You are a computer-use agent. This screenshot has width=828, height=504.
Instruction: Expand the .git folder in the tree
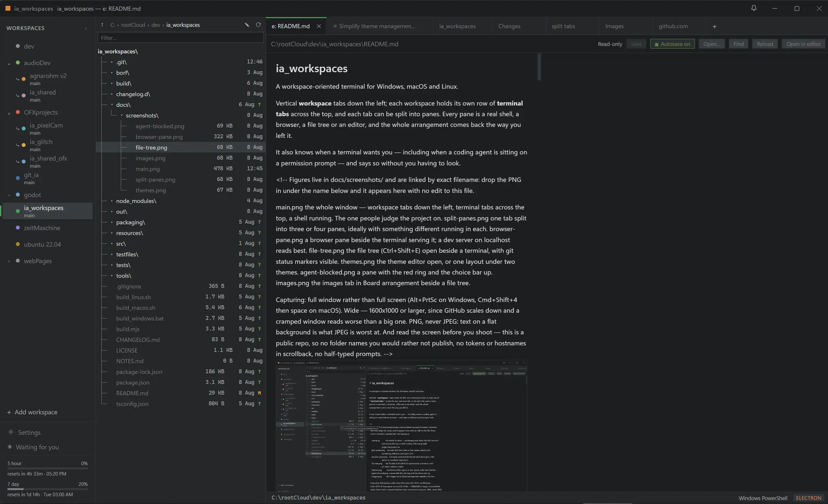pos(112,62)
